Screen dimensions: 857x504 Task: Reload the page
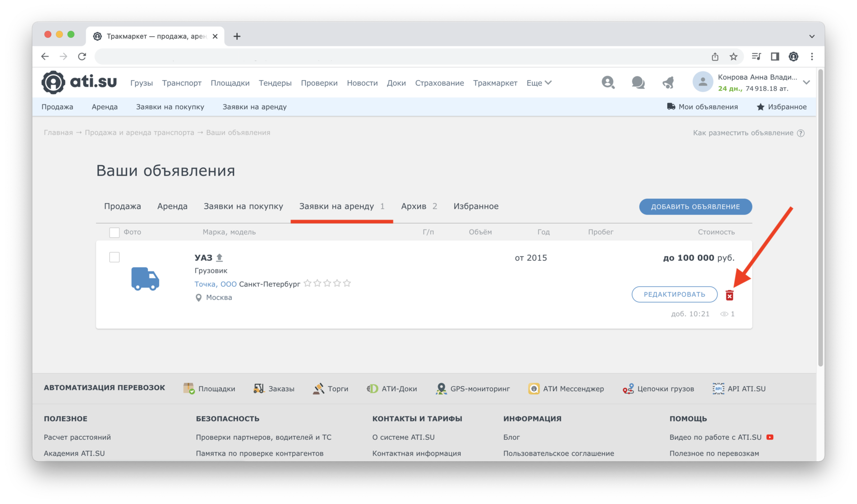(82, 57)
